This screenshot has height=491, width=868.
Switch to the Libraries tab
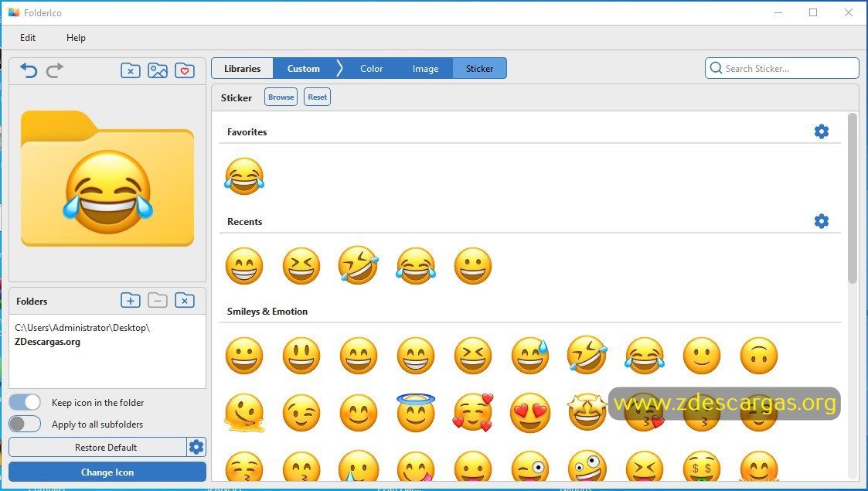(x=243, y=68)
